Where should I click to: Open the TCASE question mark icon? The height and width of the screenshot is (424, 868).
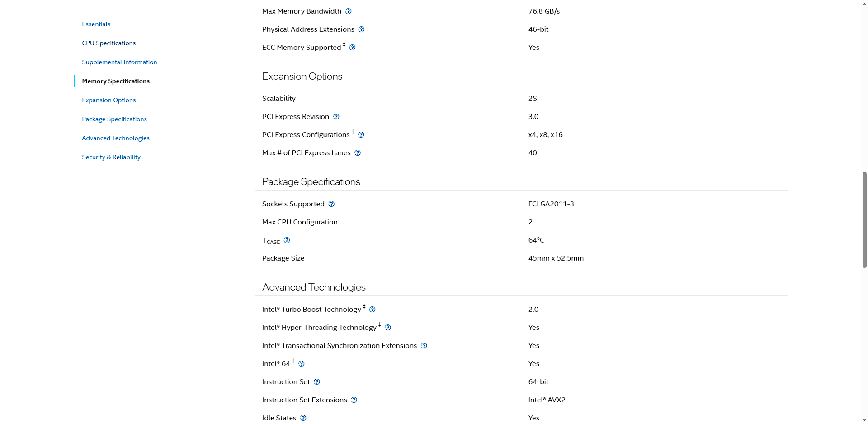287,240
